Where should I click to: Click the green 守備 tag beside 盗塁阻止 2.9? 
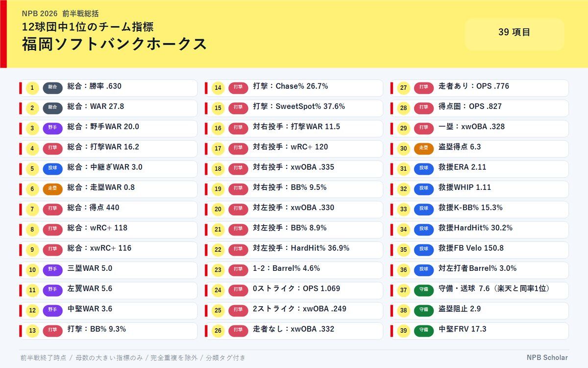424,311
